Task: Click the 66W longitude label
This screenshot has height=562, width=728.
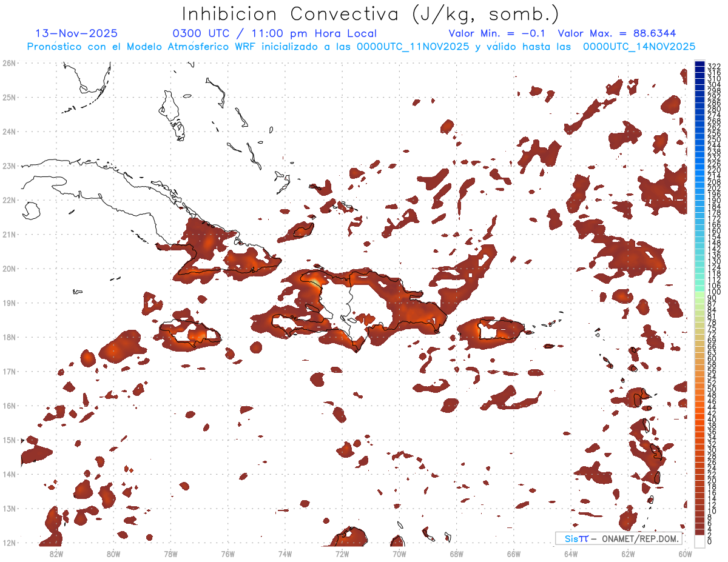Action: coord(514,554)
